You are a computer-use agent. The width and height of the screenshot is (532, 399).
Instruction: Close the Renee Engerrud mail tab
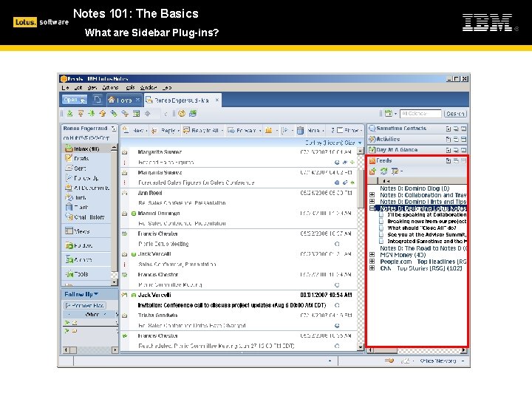point(216,100)
